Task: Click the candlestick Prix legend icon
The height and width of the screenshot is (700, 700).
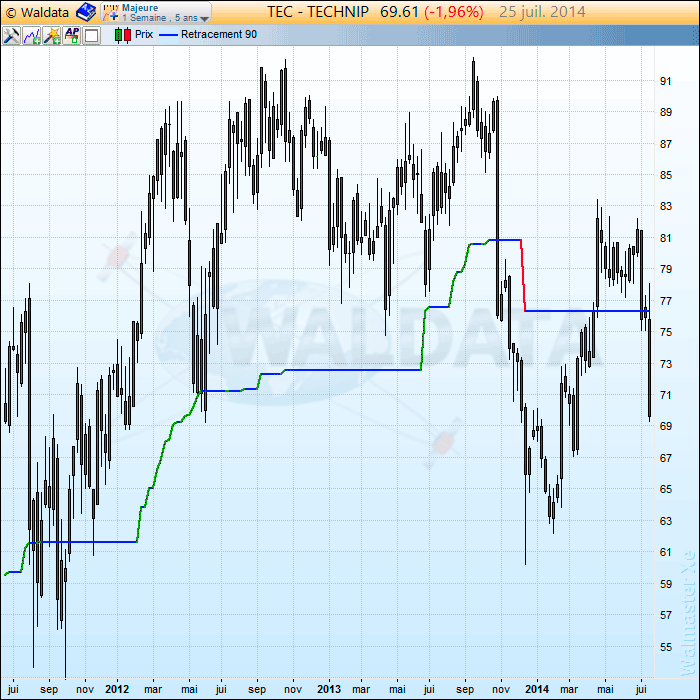Action: click(123, 35)
